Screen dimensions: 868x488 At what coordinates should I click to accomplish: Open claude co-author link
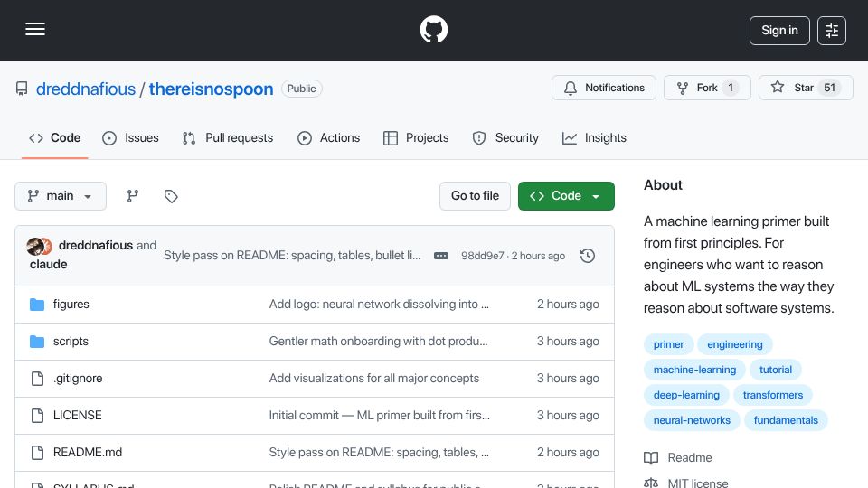pos(49,265)
